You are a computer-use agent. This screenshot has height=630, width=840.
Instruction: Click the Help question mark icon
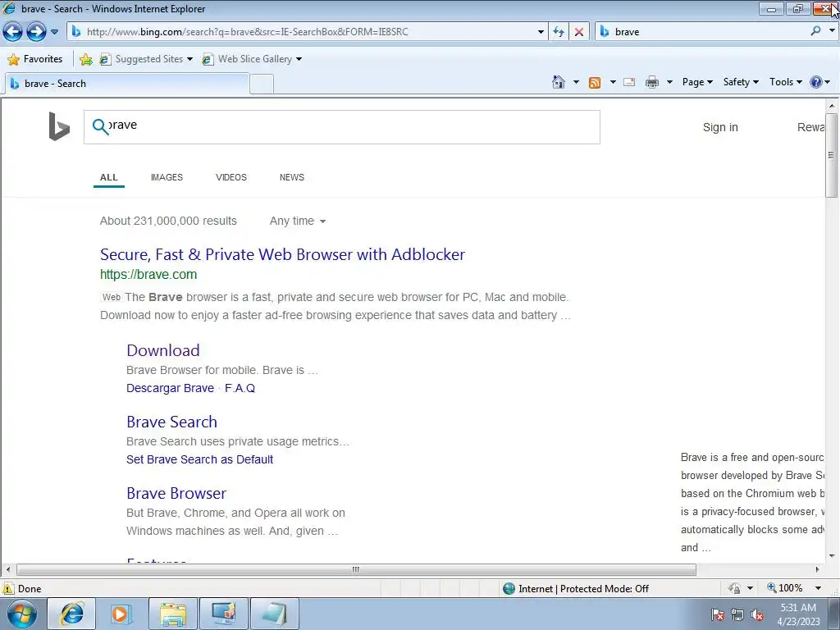816,82
